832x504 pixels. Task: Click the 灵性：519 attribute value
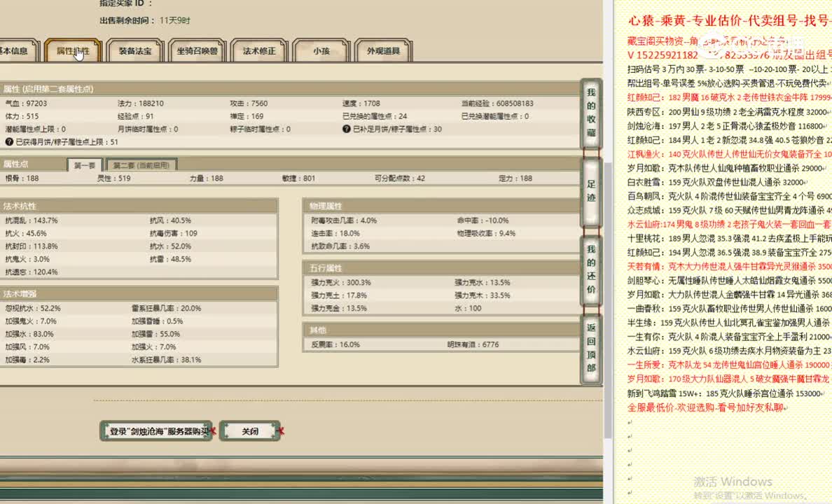[113, 178]
